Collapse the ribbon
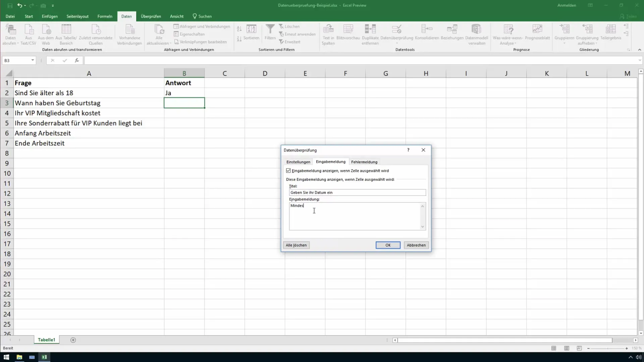This screenshot has height=362, width=644. [x=639, y=50]
